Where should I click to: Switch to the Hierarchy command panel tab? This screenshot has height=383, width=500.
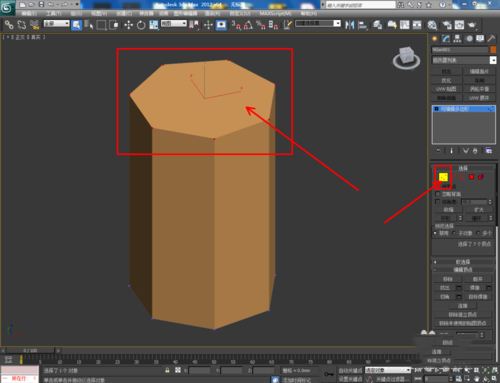(x=457, y=39)
